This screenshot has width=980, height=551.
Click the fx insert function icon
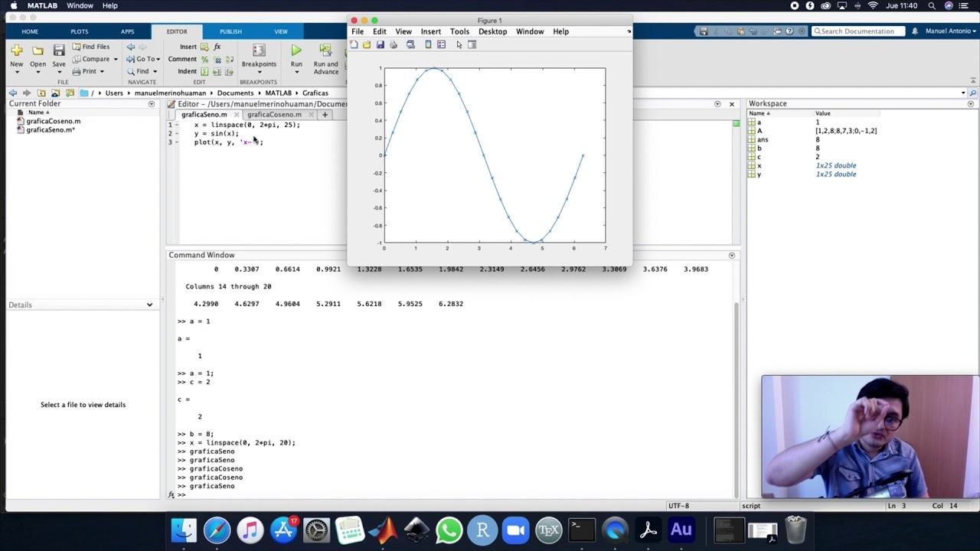[x=217, y=47]
